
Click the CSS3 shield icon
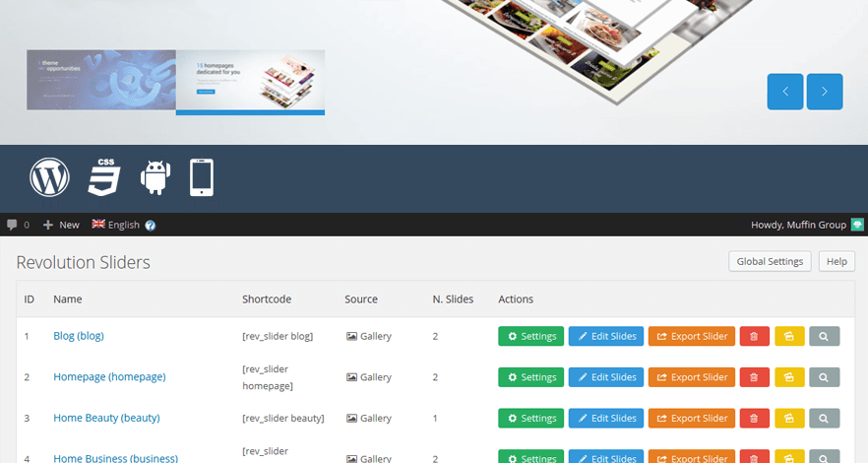coord(104,177)
